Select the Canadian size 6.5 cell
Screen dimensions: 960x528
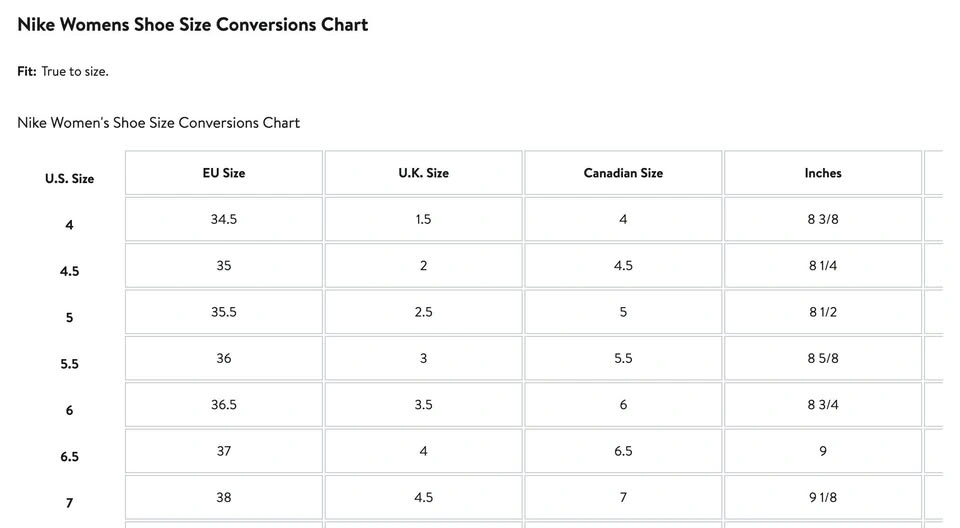tap(623, 451)
